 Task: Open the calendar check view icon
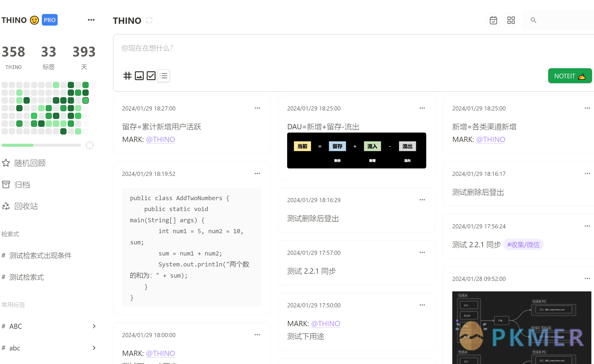[493, 20]
